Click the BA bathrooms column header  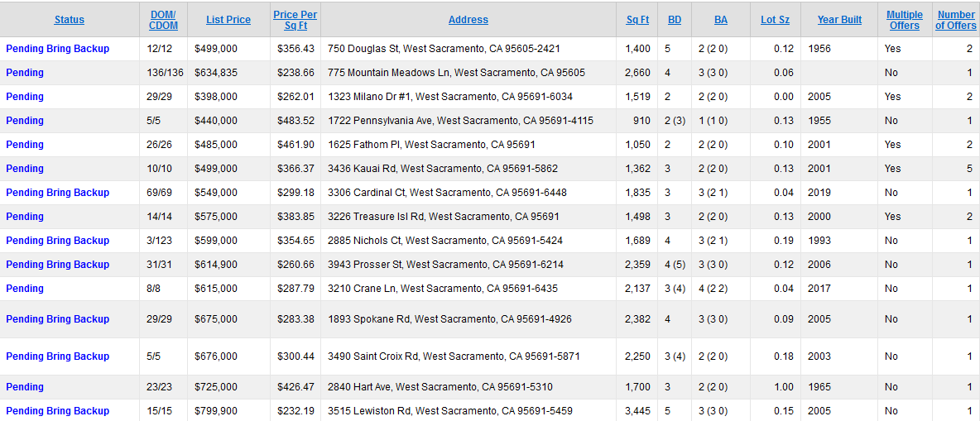coord(721,20)
